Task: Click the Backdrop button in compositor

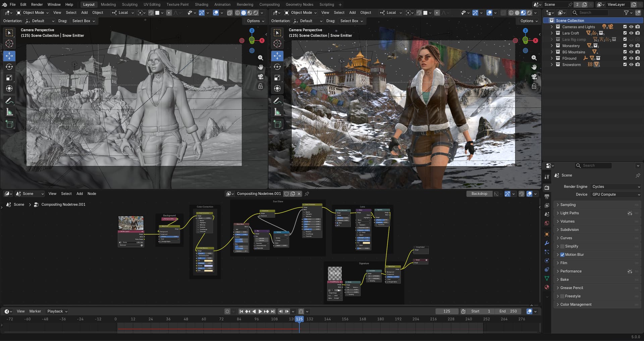Action: tap(479, 194)
